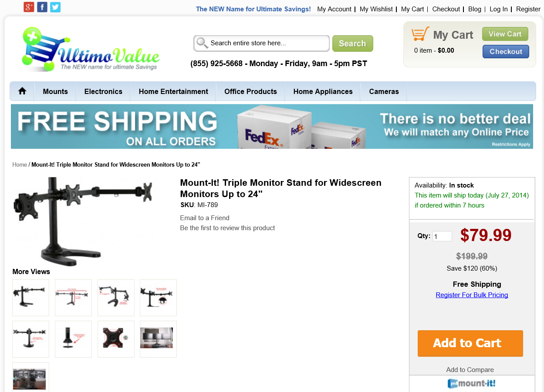Viewport: 544px width, 392px height.
Task: Click the mount-it! brand logo
Action: pos(472,384)
